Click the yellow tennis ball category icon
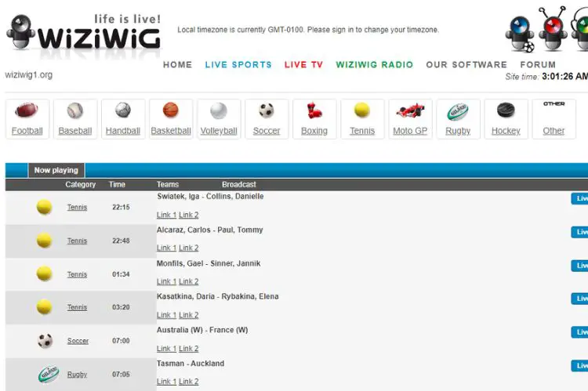 pyautogui.click(x=362, y=110)
